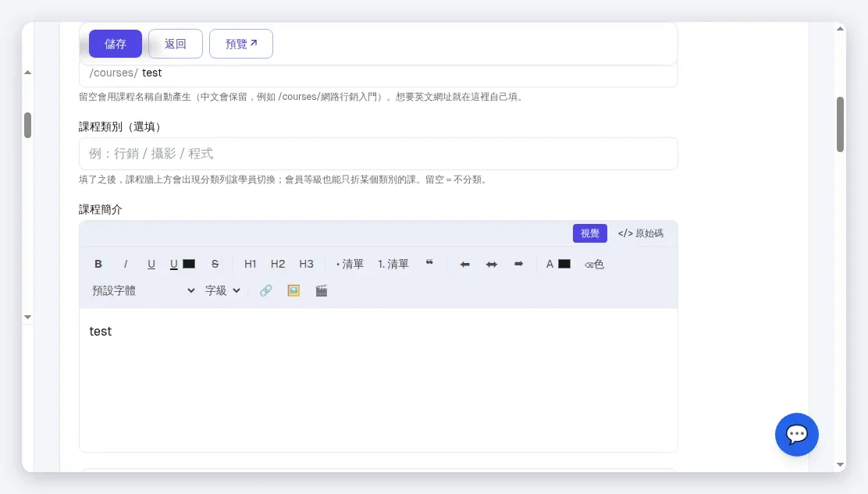The width and height of the screenshot is (868, 494).
Task: Click into the 課程簡介 editor text area
Action: [x=378, y=380]
